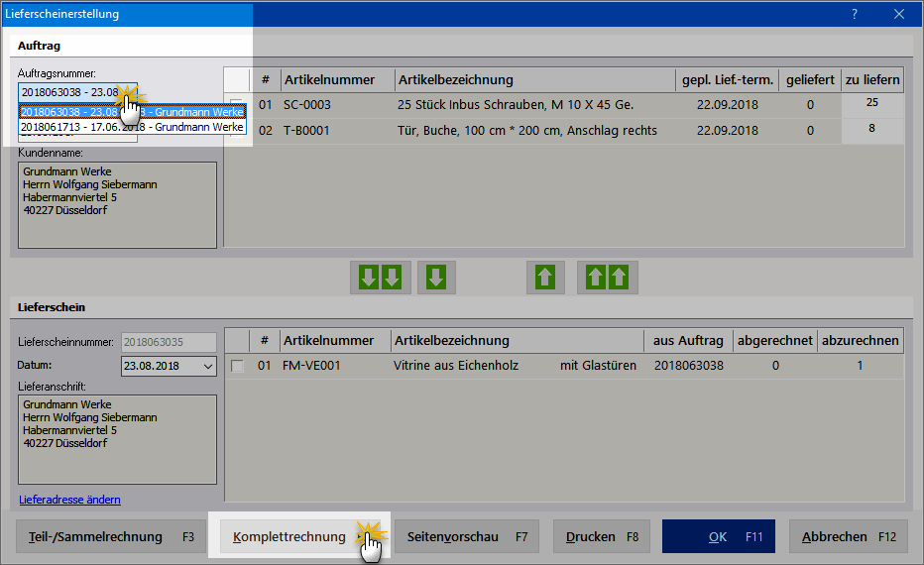Click Abbrechen F12 to cancel
Screen dimensions: 924x565
pos(848,536)
